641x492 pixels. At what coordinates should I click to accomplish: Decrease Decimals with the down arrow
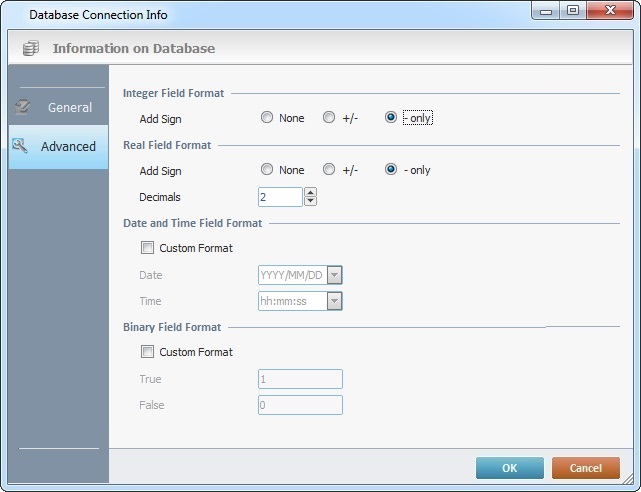tap(310, 201)
